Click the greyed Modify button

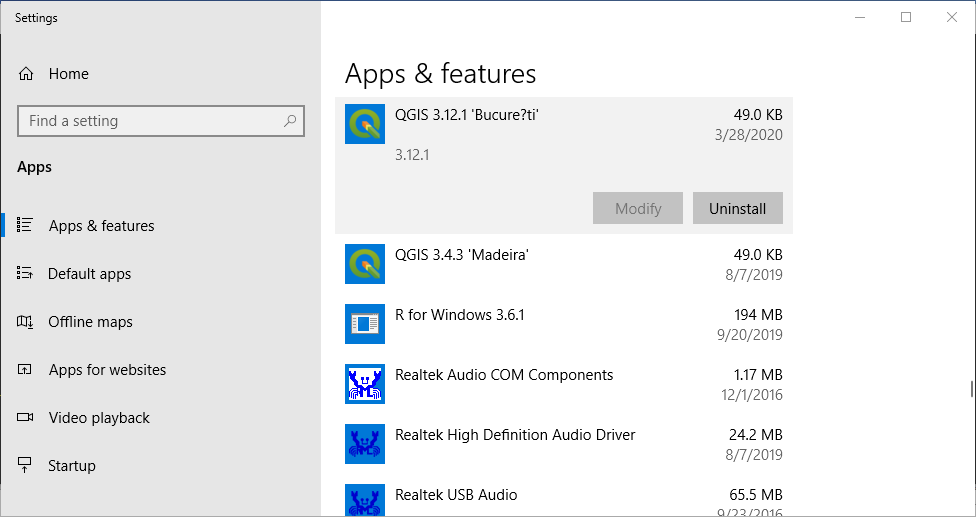[638, 208]
